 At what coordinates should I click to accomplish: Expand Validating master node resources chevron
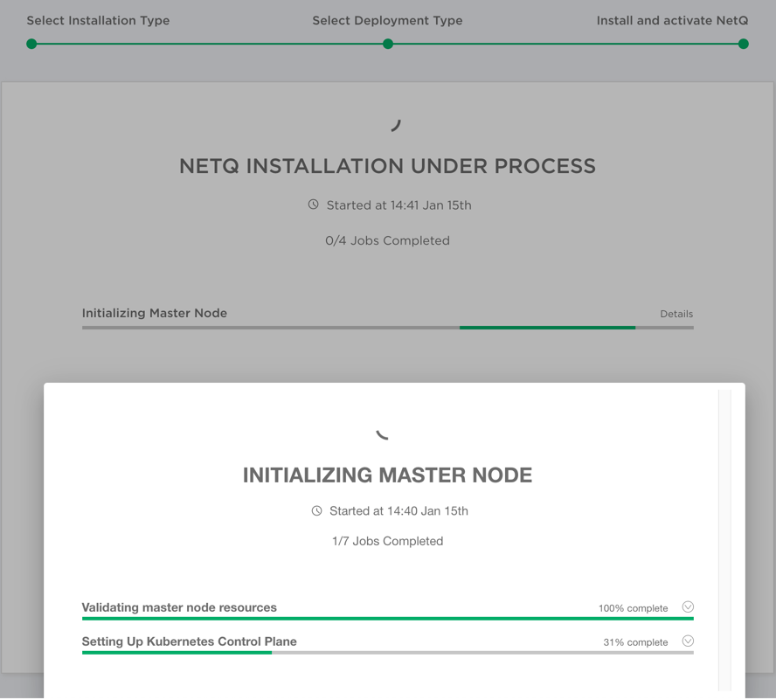pos(688,607)
